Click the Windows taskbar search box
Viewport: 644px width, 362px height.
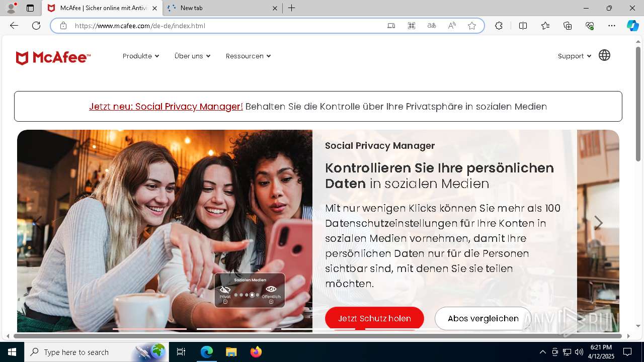[97, 352]
